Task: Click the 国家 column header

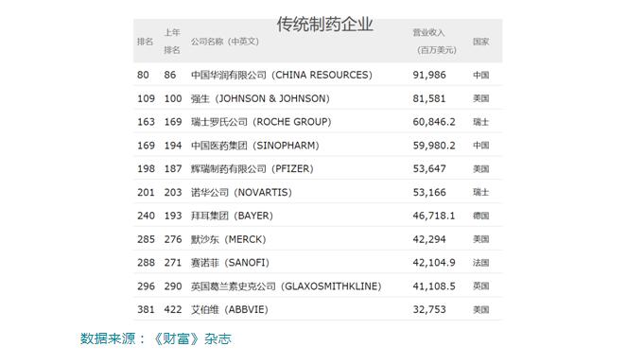Action: tap(481, 42)
